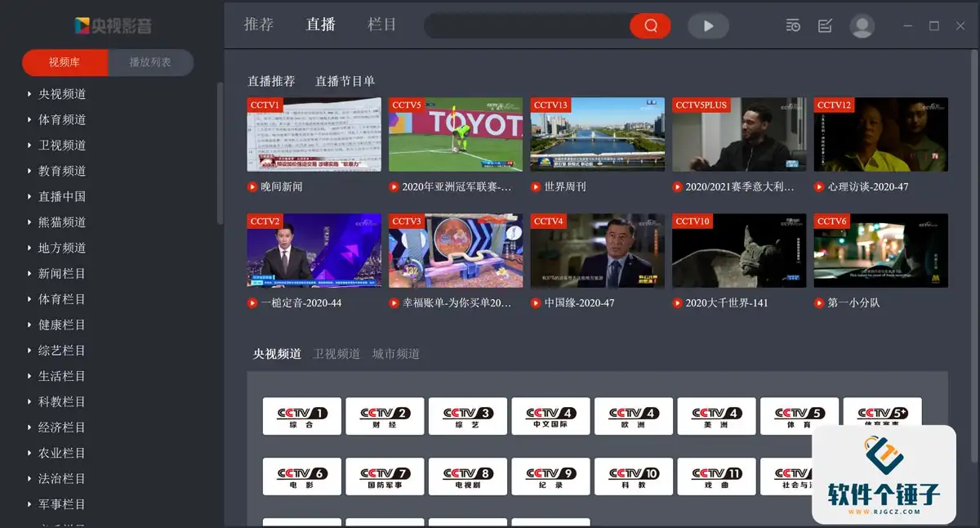Screen dimensions: 980x528
Task: Open 经济栏目 in sidebar list
Action: (x=62, y=427)
